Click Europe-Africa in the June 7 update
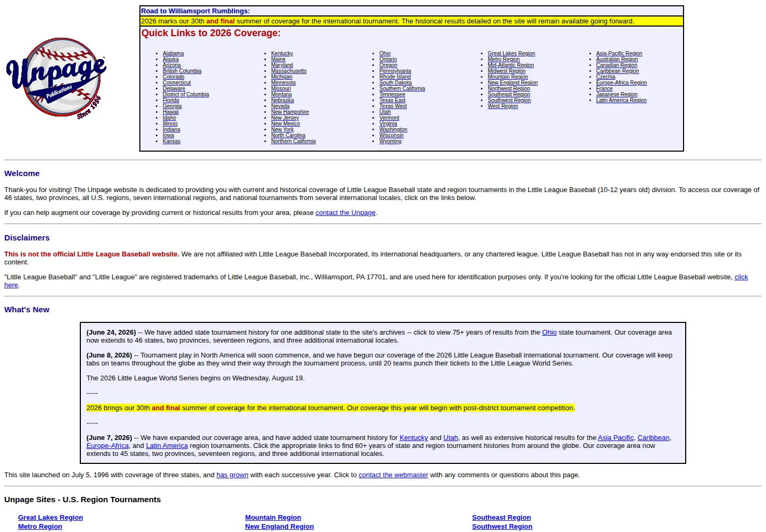The image size is (766, 532). tap(107, 446)
